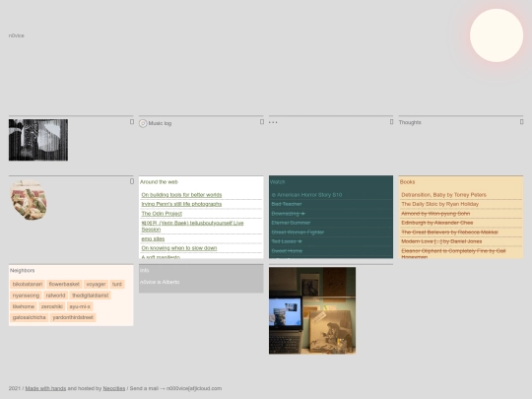Screen dimensions: 532x399
Task: Open the small icon on the three-dots panel
Action: [391, 122]
